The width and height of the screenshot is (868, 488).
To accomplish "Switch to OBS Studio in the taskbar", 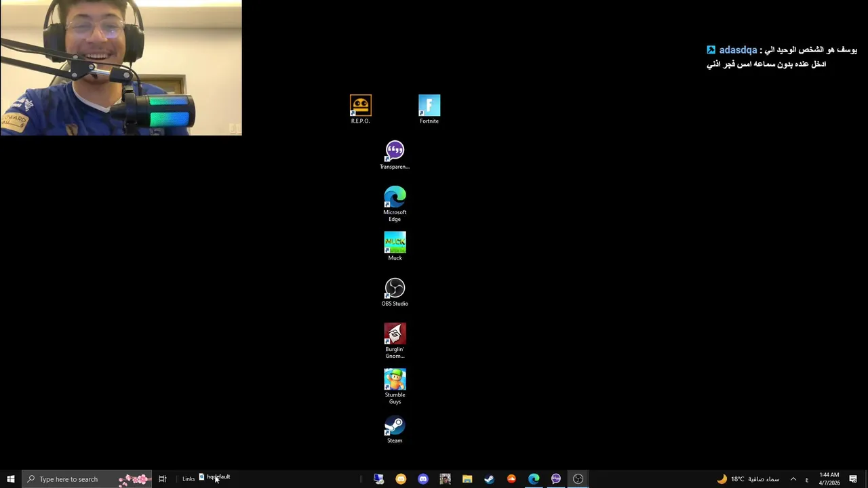I will [578, 479].
